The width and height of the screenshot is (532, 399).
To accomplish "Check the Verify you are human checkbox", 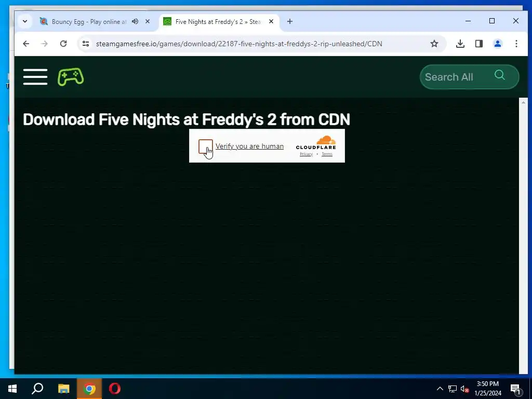I will click(206, 146).
